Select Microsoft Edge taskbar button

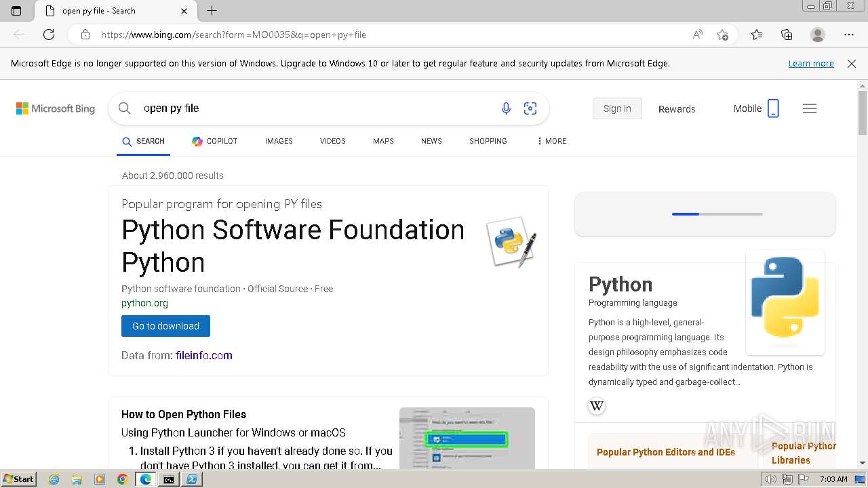[145, 479]
